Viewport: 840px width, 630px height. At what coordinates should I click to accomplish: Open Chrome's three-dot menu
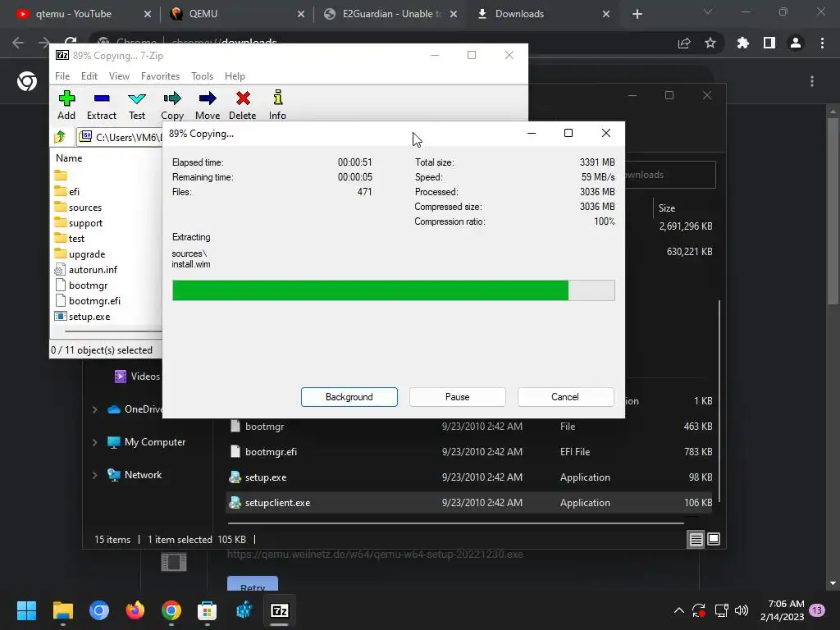pos(822,43)
